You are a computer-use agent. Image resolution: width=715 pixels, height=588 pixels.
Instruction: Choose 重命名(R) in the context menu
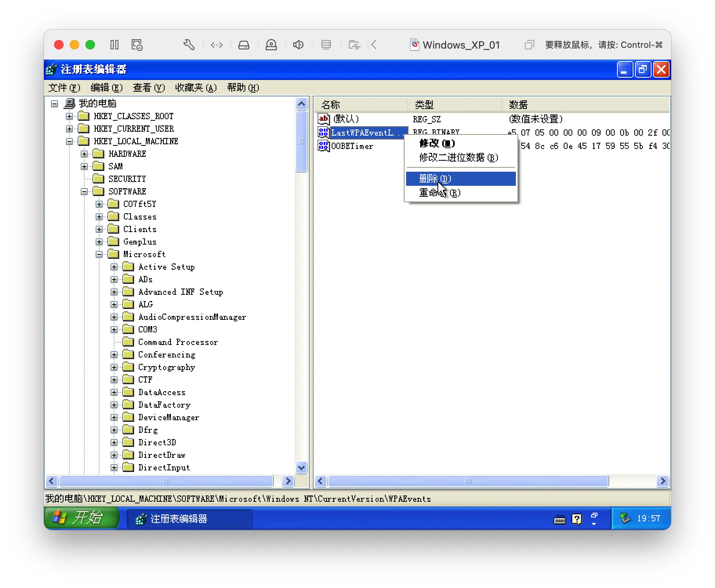[461, 193]
